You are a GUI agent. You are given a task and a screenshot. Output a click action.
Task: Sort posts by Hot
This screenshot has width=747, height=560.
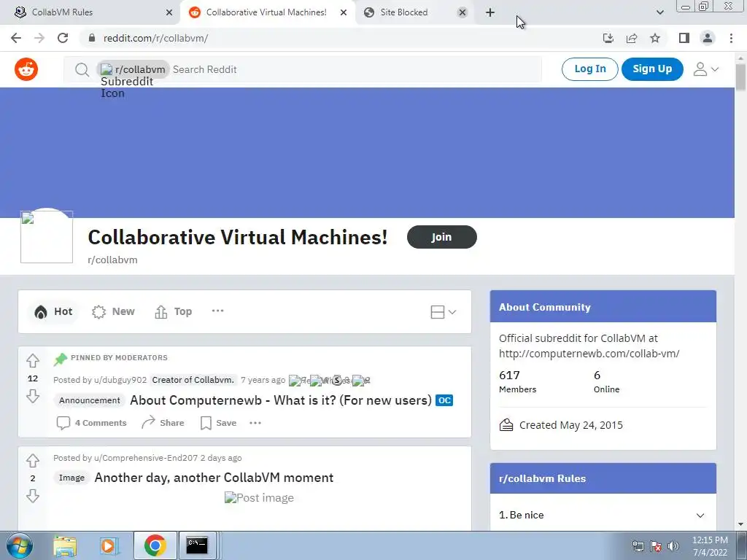(53, 311)
